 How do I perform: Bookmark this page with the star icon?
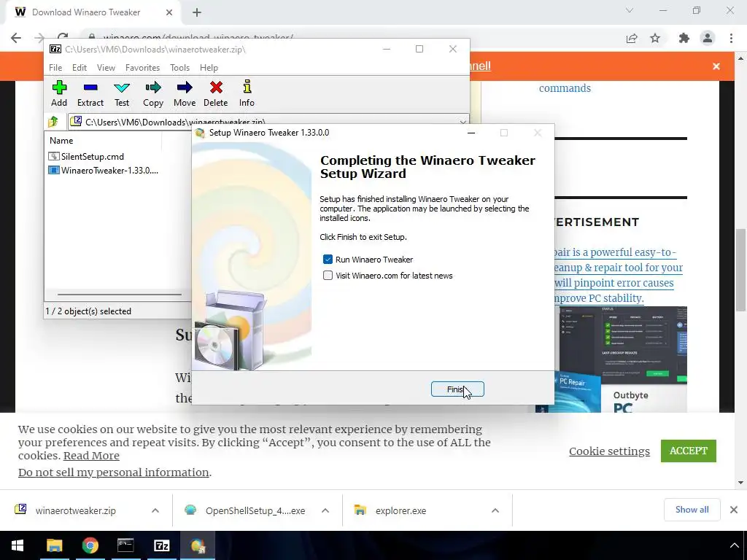click(656, 38)
